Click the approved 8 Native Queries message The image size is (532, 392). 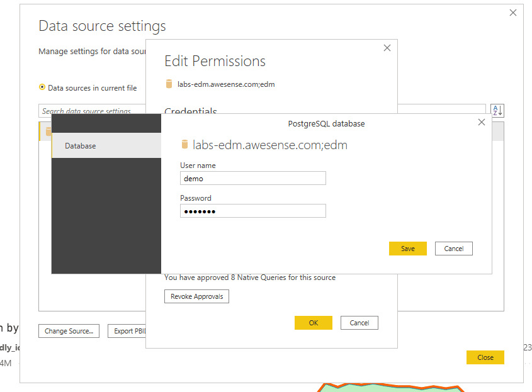pyautogui.click(x=250, y=277)
